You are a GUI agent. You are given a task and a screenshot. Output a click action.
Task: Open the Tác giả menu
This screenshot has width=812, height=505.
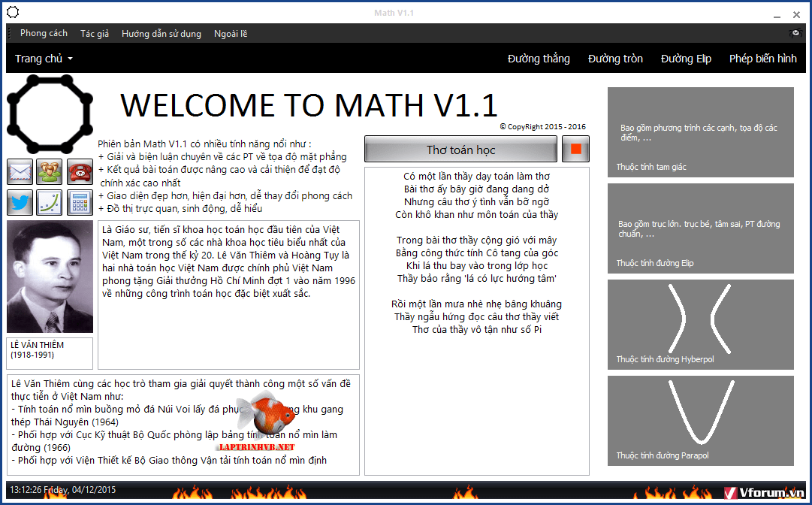(95, 34)
